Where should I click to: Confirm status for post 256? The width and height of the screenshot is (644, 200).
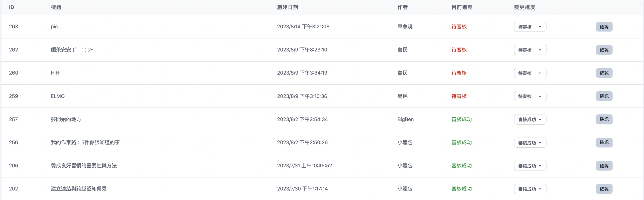[x=604, y=142]
